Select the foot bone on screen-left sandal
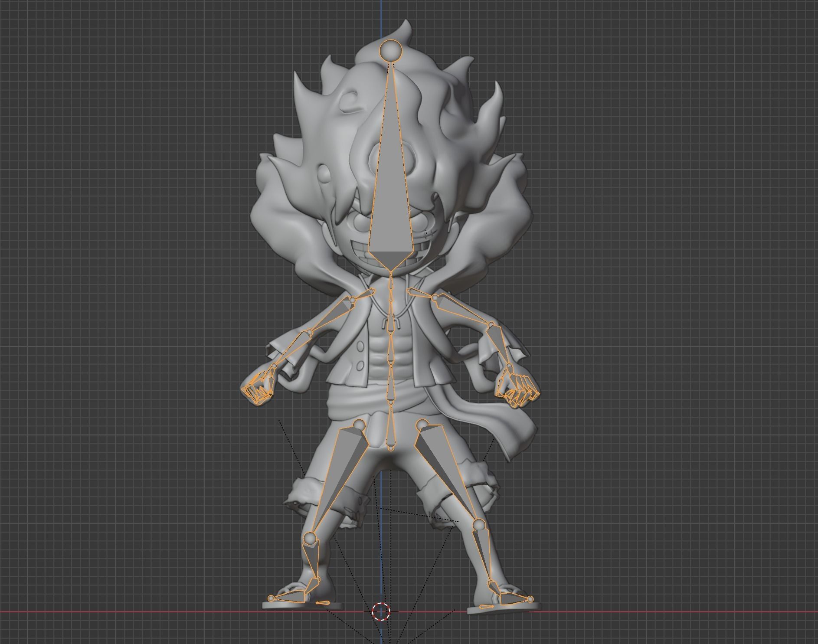 [291, 596]
